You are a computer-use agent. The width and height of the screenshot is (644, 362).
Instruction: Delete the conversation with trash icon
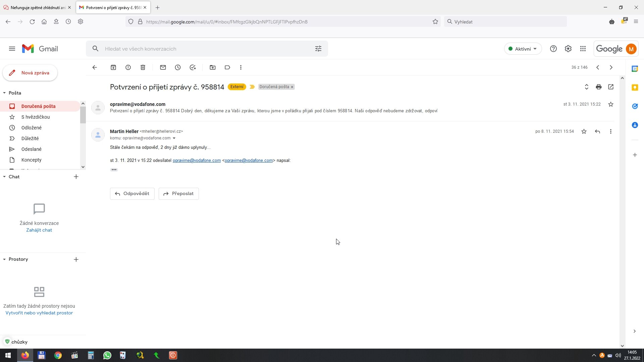click(x=143, y=67)
